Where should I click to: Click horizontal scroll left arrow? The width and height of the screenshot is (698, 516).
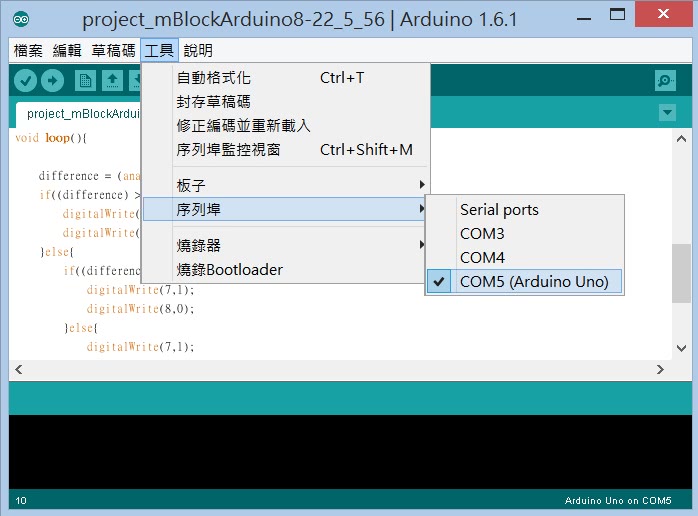pos(19,370)
